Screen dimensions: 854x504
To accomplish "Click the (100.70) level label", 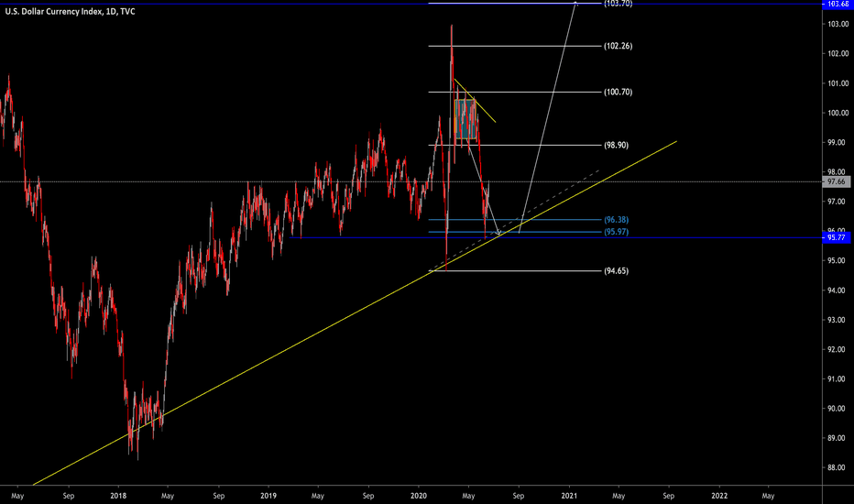I will click(619, 92).
